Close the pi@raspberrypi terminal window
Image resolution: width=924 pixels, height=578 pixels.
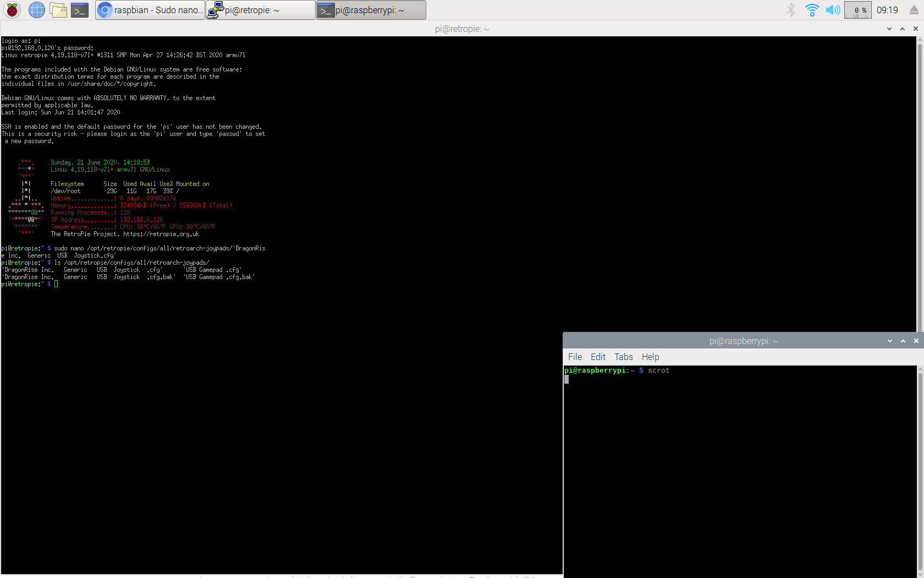pyautogui.click(x=916, y=341)
